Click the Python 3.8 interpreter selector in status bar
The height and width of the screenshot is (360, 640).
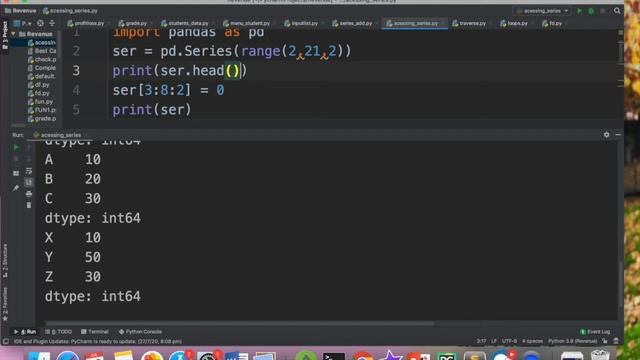[572, 341]
